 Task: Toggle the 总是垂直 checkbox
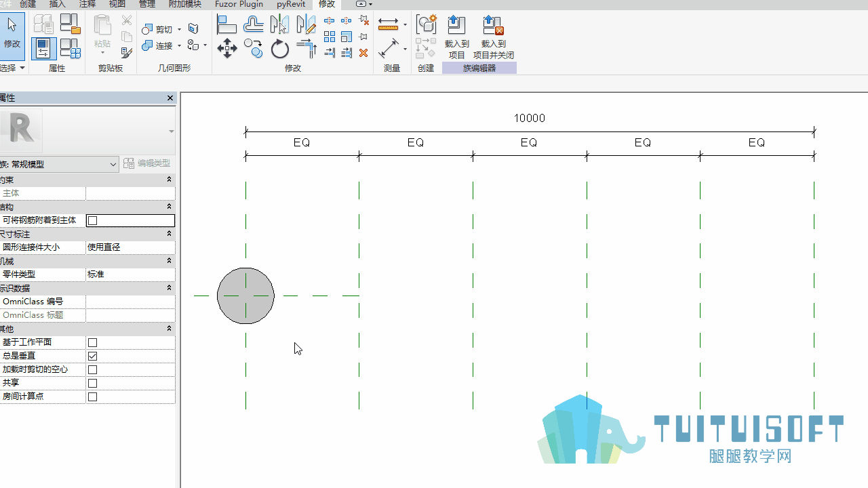[x=93, y=356]
